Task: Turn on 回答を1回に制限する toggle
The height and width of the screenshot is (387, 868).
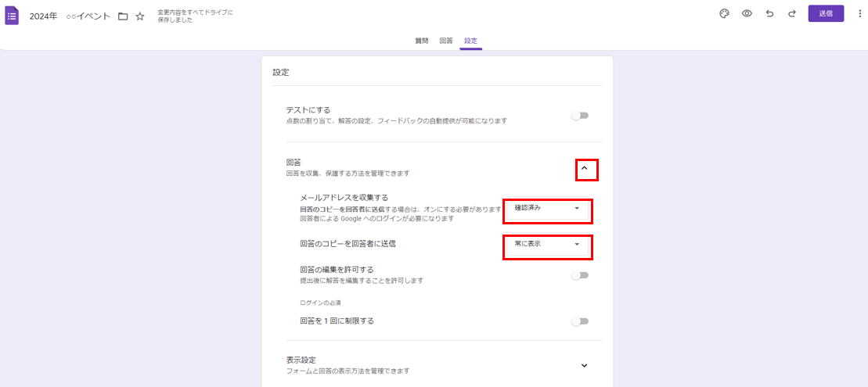Action: [580, 321]
